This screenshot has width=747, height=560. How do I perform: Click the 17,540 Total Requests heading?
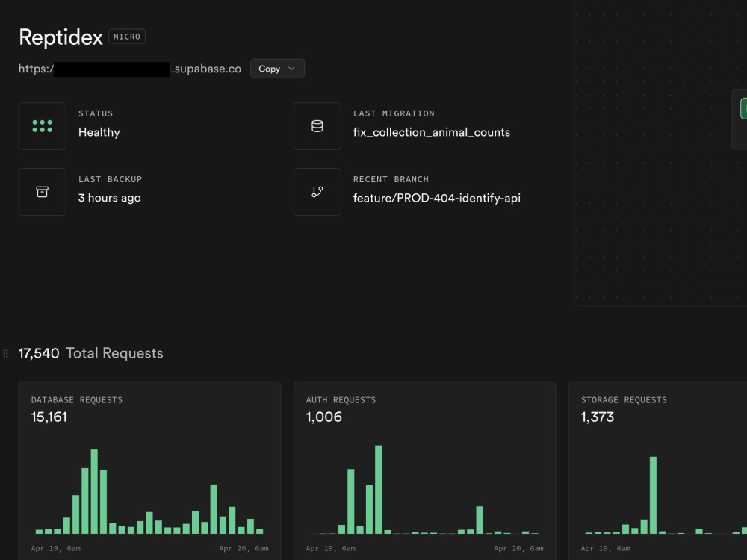[x=90, y=353]
